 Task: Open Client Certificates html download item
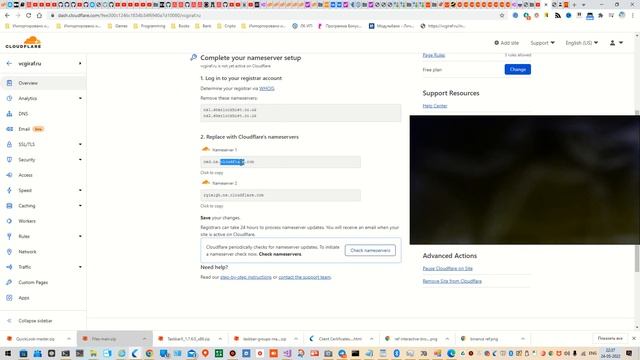pos(340,339)
